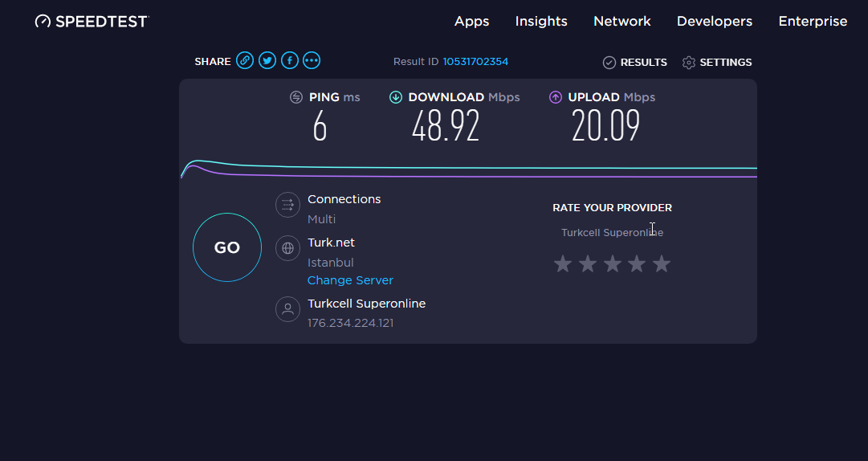Click the Speedtest logo

pos(92,21)
